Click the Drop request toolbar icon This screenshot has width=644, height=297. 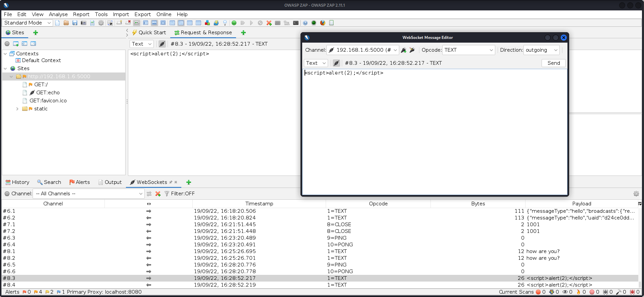coord(260,23)
